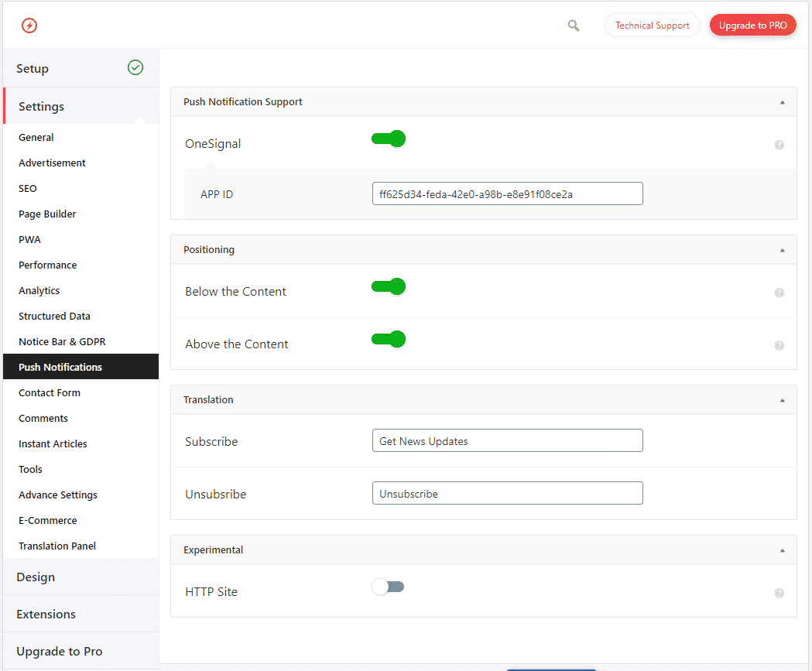Click the Above the Content label

[237, 344]
